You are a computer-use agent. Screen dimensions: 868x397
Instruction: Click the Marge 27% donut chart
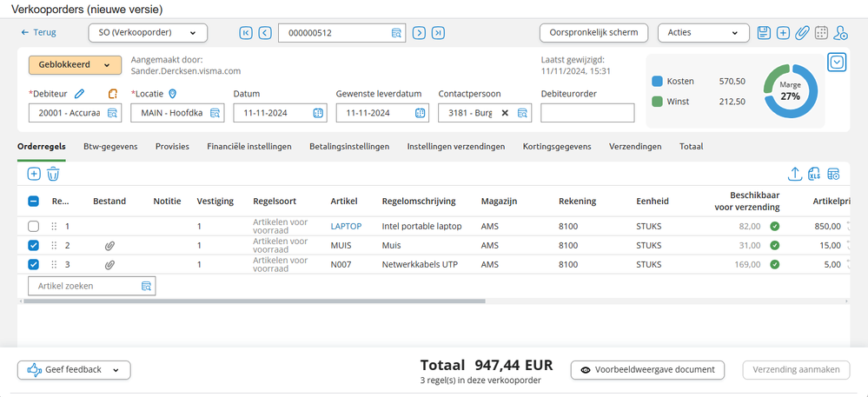coord(791,91)
